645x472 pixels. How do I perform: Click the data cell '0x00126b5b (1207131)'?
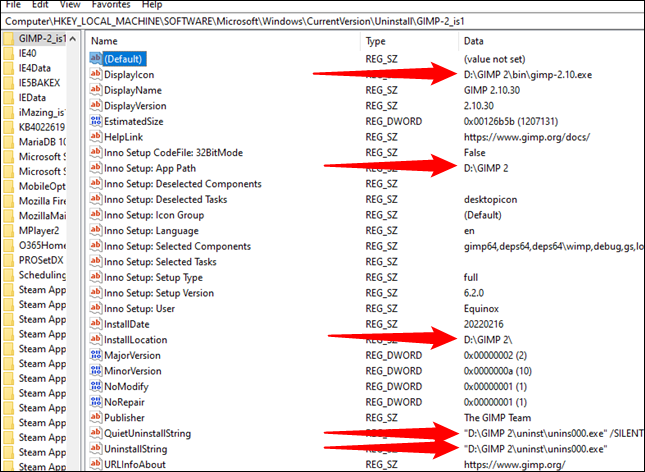point(511,121)
